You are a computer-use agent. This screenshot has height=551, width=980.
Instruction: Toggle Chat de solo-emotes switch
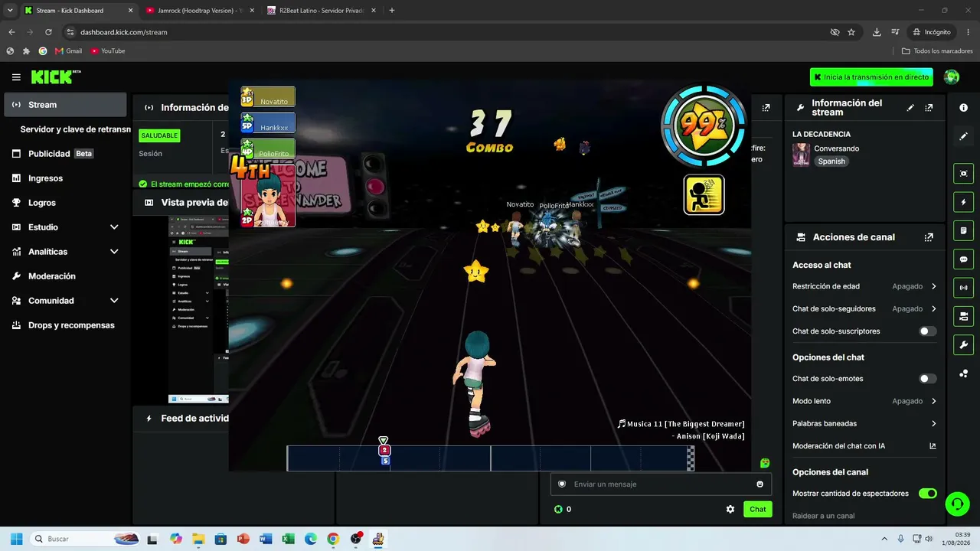tap(927, 379)
